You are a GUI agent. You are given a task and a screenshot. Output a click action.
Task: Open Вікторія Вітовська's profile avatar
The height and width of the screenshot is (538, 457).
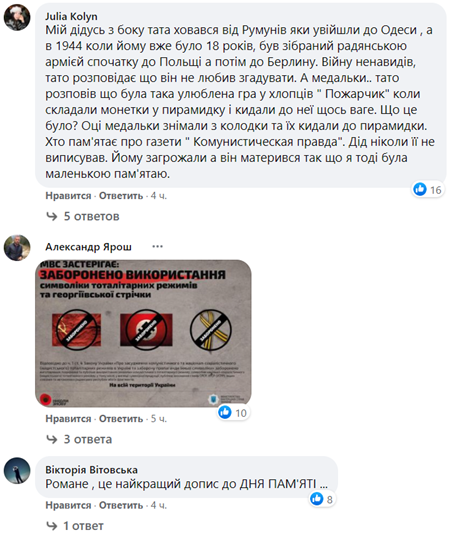[x=17, y=471]
